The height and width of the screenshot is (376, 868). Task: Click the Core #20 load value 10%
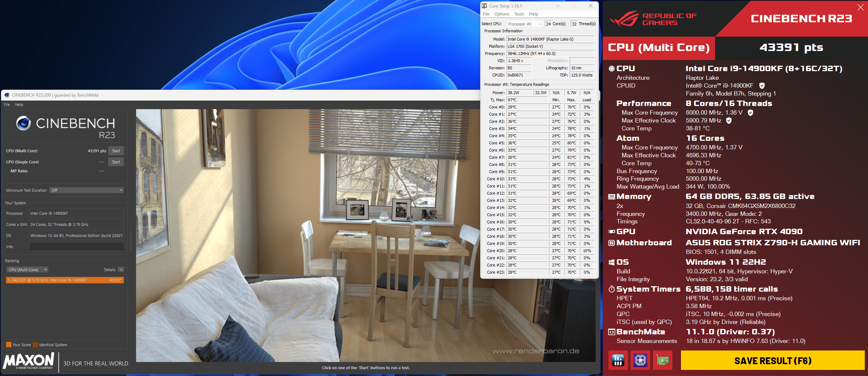tap(587, 251)
